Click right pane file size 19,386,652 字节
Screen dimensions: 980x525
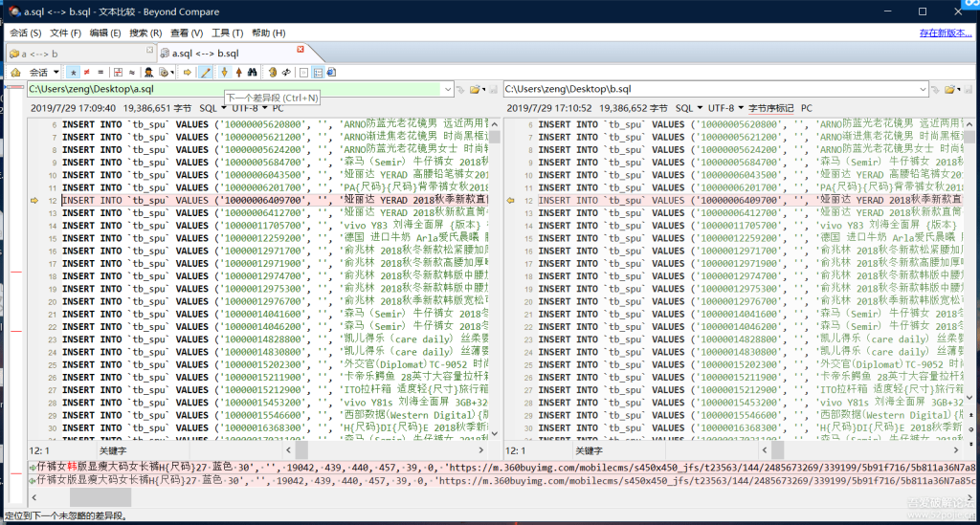click(x=634, y=108)
